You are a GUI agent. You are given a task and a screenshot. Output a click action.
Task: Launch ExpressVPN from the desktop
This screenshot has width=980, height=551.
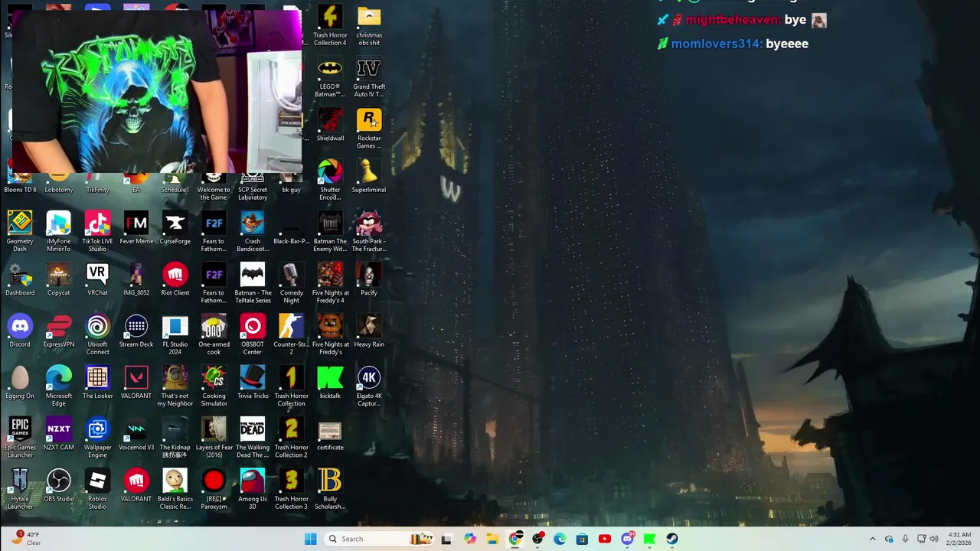point(59,331)
